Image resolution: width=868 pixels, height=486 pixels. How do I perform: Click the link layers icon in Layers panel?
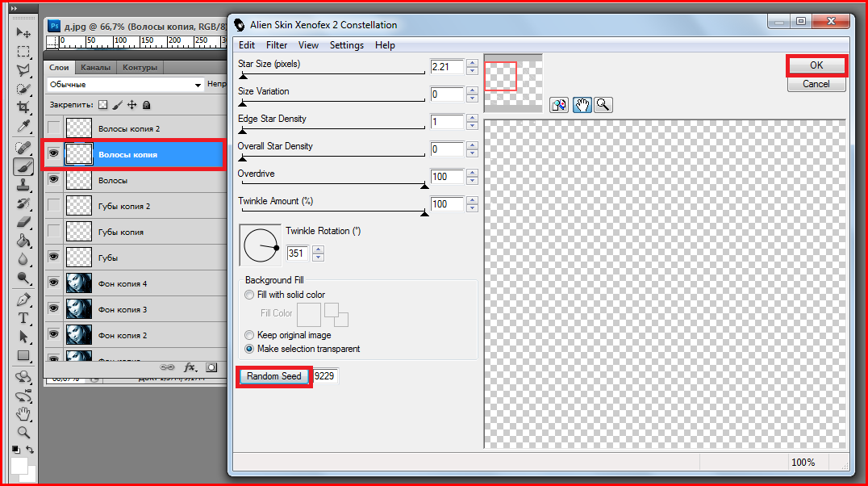click(x=167, y=367)
